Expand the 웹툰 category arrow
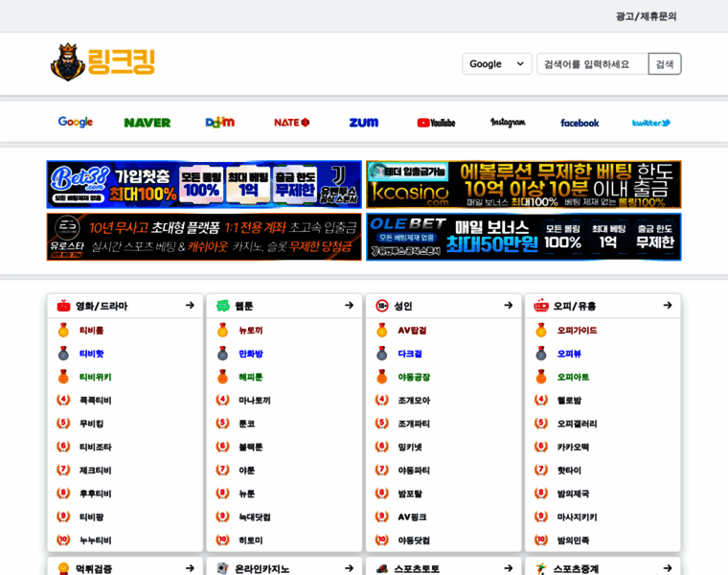Viewport: 728px width, 575px height. point(349,306)
